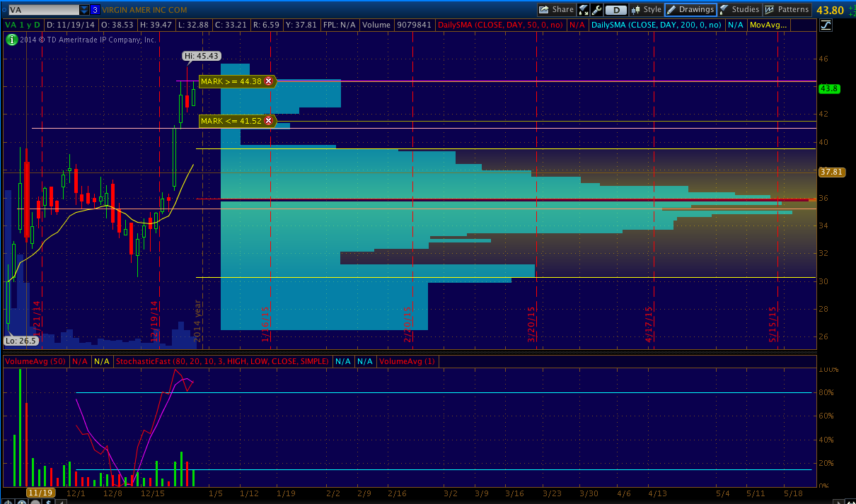Click the 1/16/15 expiration date marker
The image size is (856, 504).
[267, 324]
